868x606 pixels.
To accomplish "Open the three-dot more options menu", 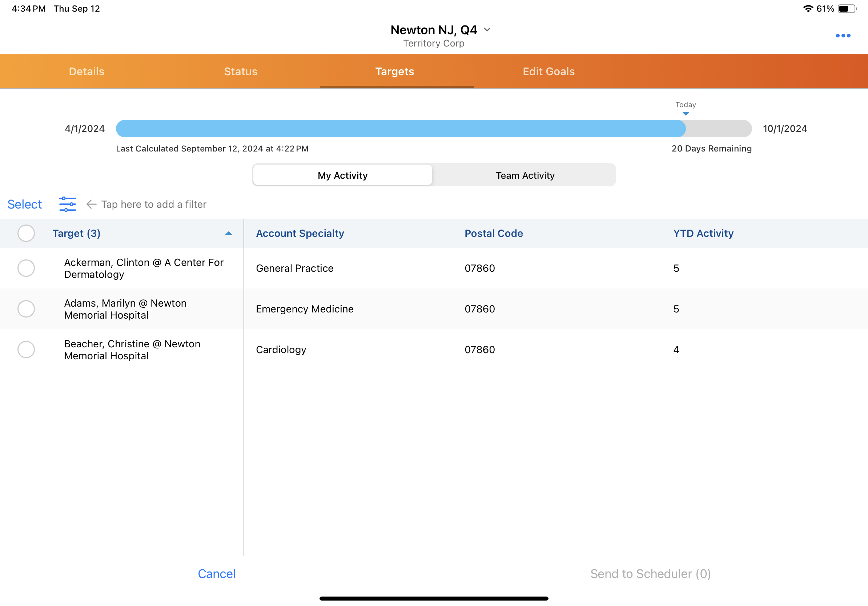I will click(843, 36).
